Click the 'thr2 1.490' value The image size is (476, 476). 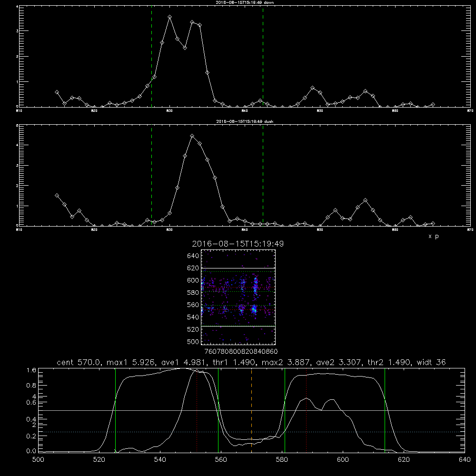389,362
